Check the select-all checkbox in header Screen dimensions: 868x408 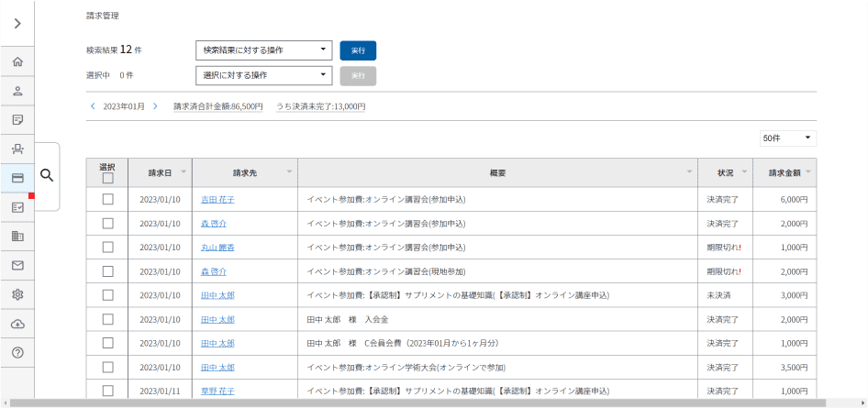click(x=107, y=179)
